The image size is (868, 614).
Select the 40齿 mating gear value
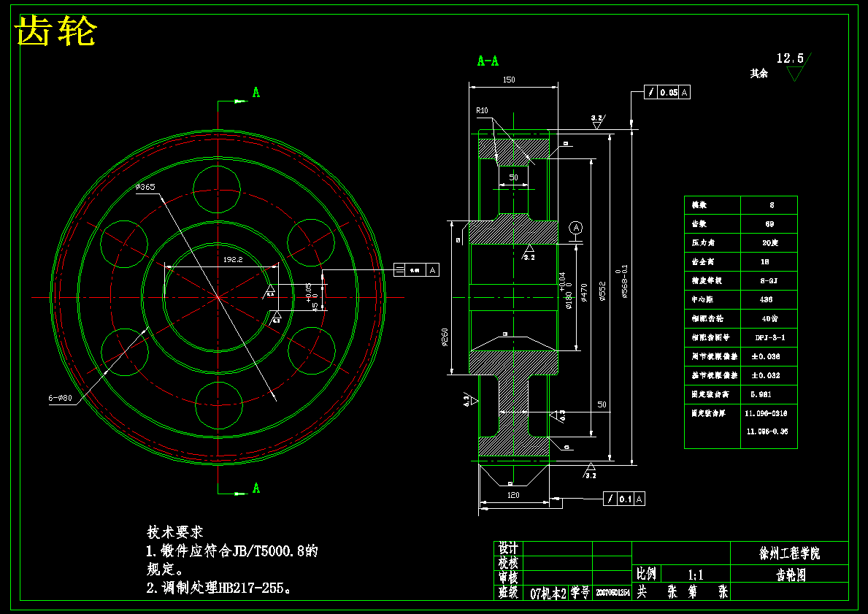click(770, 318)
